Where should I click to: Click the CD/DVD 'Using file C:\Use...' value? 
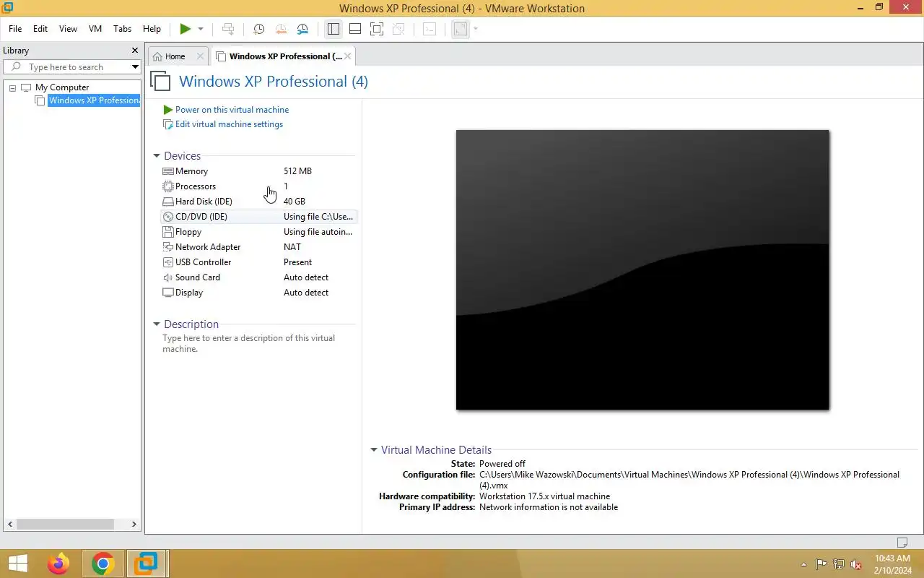tap(318, 217)
